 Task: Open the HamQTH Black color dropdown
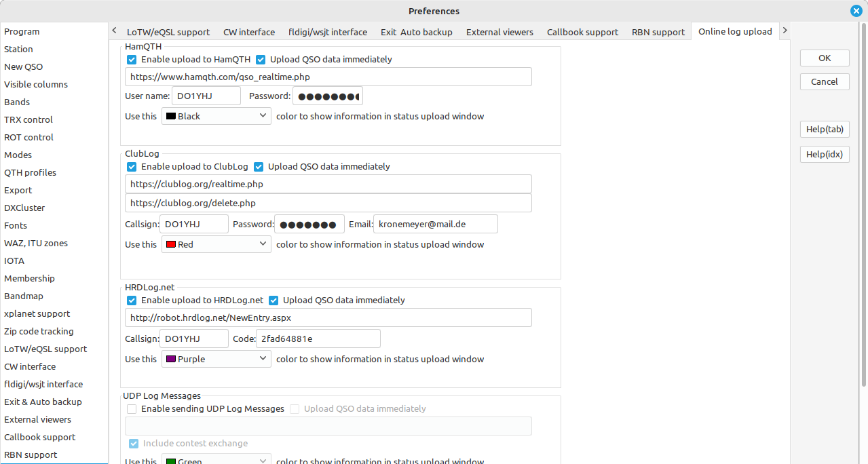click(x=216, y=117)
